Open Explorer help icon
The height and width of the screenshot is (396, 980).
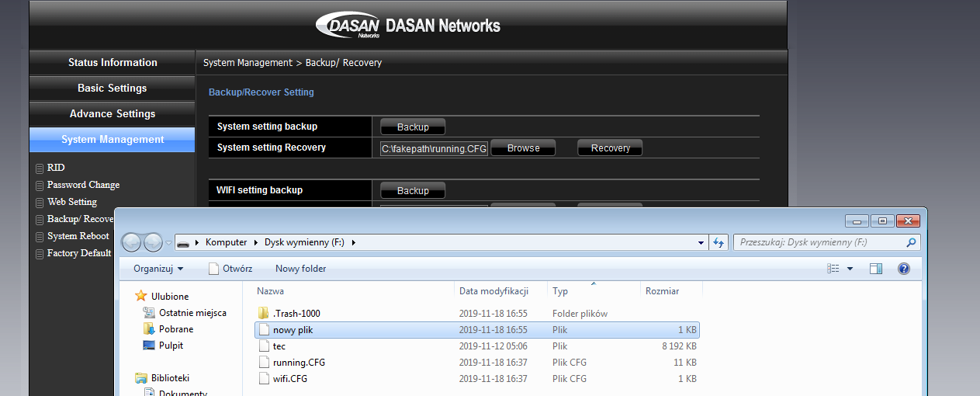tap(903, 269)
